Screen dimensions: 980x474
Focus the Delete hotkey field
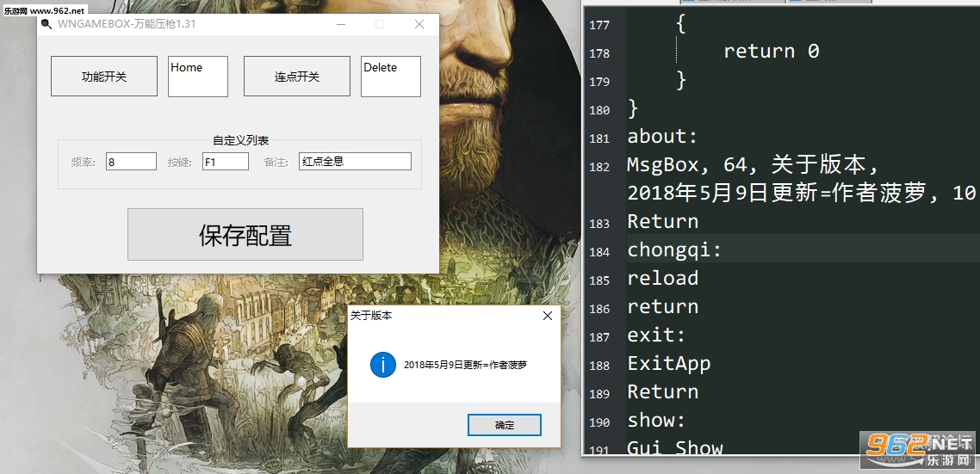[x=391, y=77]
